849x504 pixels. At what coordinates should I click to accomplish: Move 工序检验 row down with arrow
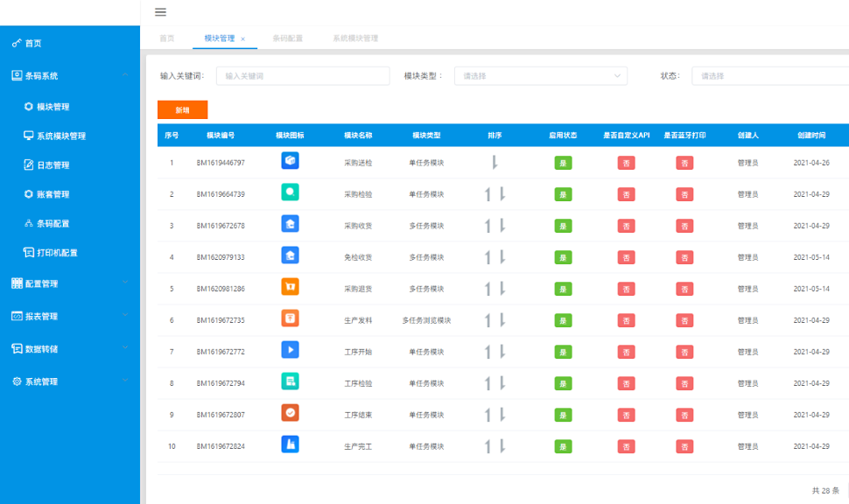(502, 383)
